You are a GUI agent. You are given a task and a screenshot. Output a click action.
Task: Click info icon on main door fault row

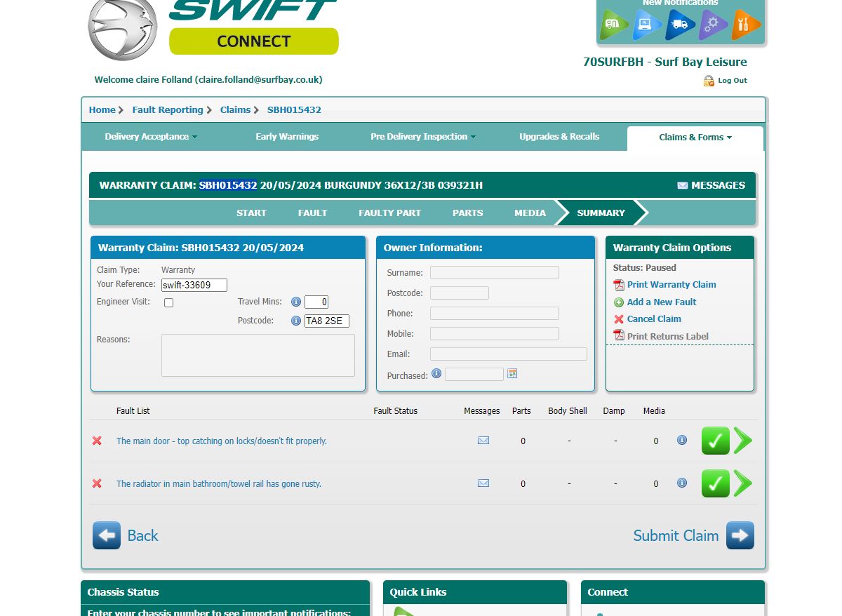tap(681, 440)
